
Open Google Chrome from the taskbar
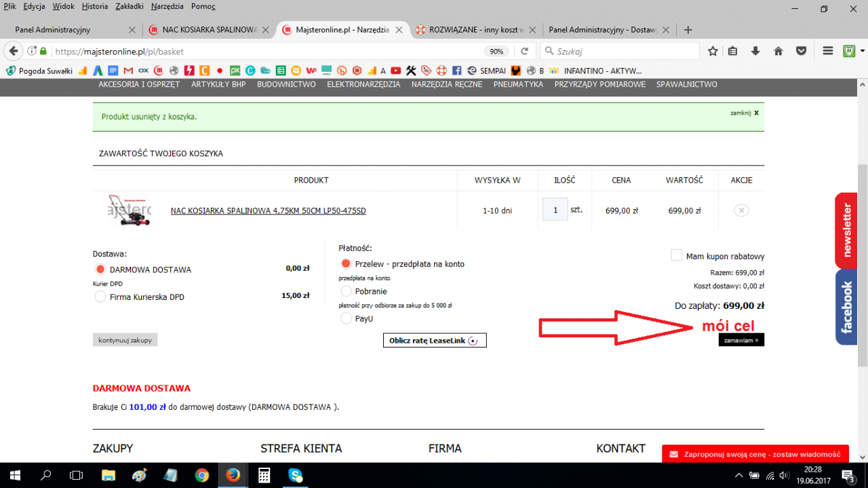pyautogui.click(x=201, y=475)
